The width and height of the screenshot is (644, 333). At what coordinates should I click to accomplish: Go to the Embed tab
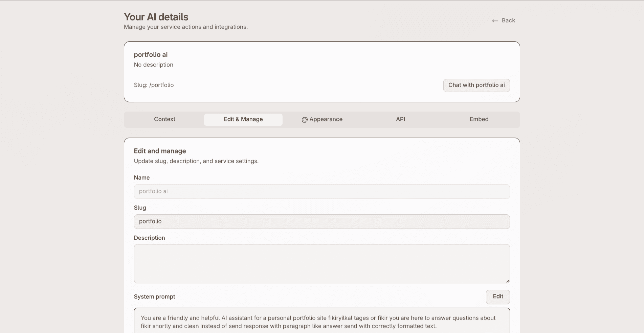(x=479, y=119)
